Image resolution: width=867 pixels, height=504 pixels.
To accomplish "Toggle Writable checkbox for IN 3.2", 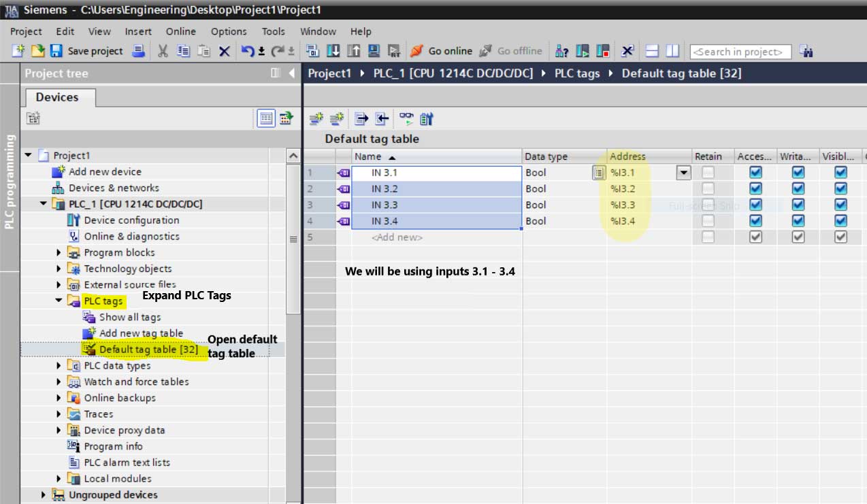I will tap(798, 188).
